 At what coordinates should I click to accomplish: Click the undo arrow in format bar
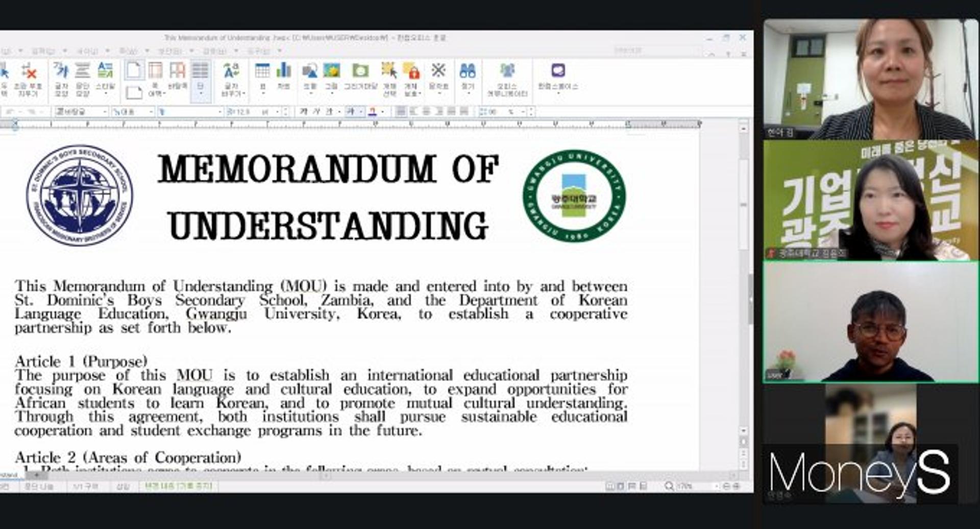pyautogui.click(x=9, y=111)
